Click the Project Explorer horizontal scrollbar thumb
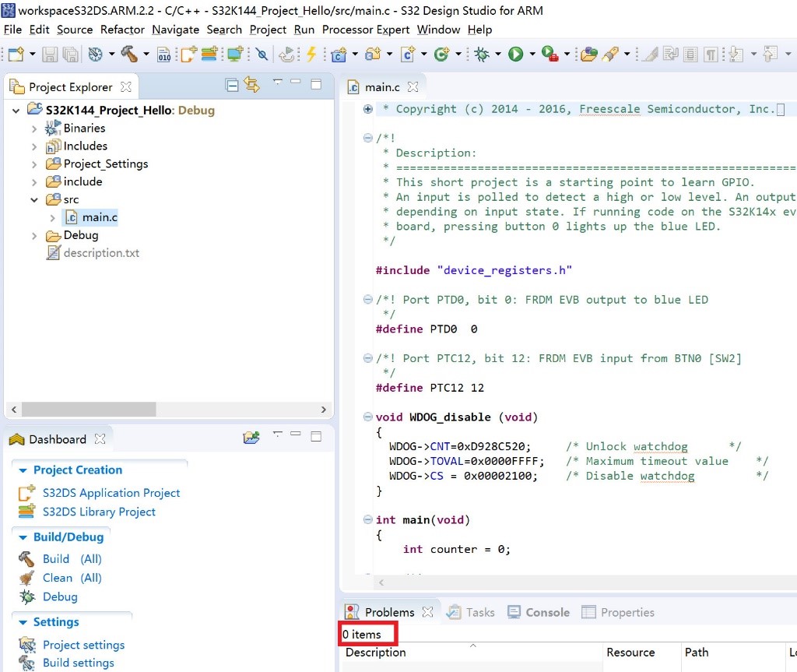797x672 pixels. pyautogui.click(x=89, y=410)
